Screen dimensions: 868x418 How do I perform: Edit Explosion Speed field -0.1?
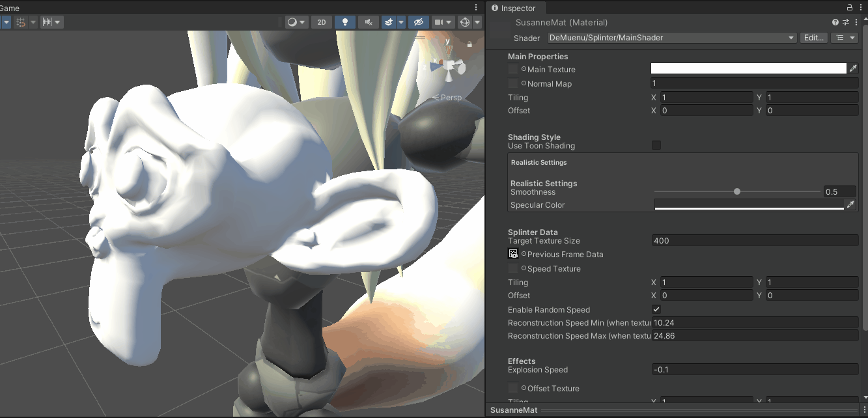pos(755,369)
